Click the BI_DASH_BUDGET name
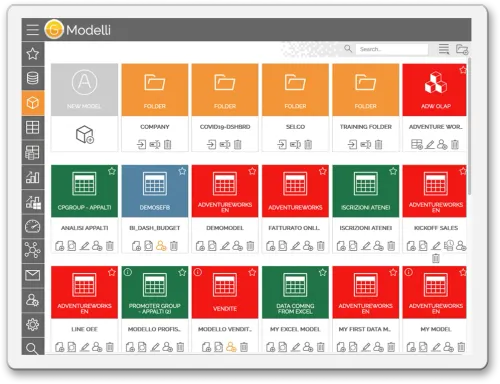 (155, 228)
